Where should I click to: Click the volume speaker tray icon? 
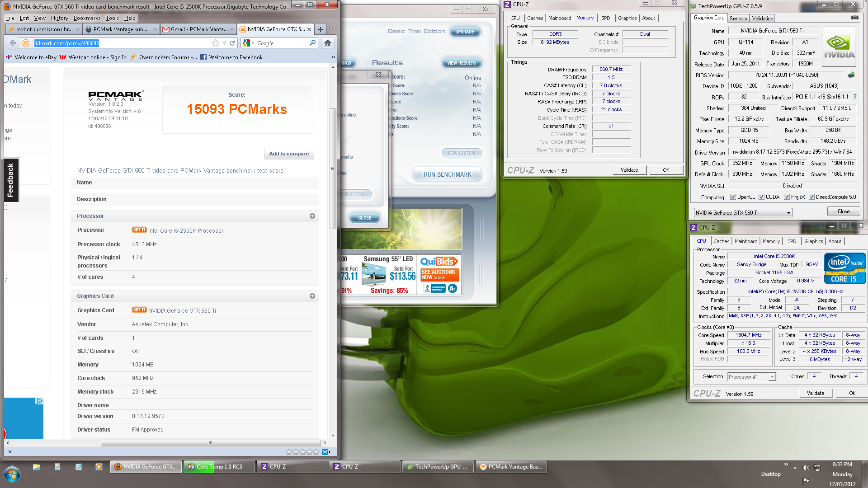(x=806, y=468)
